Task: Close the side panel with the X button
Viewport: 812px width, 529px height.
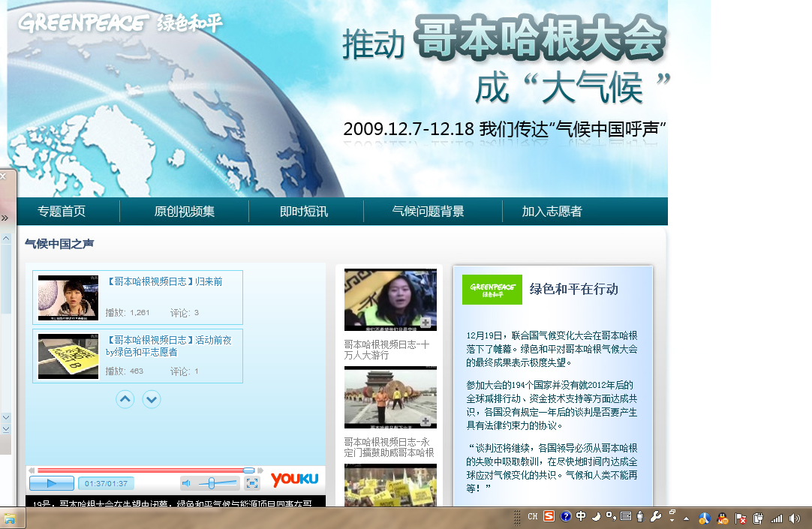Action: click(x=3, y=176)
